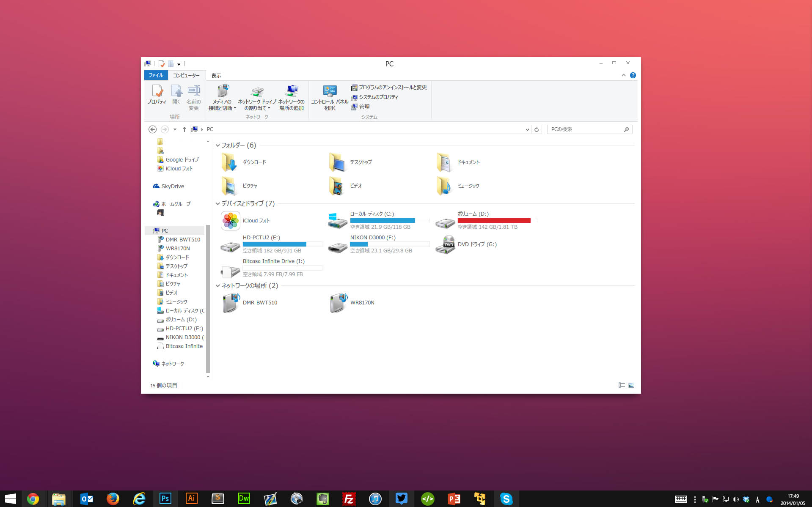Open the address bar history dropdown
812x507 pixels.
(527, 129)
